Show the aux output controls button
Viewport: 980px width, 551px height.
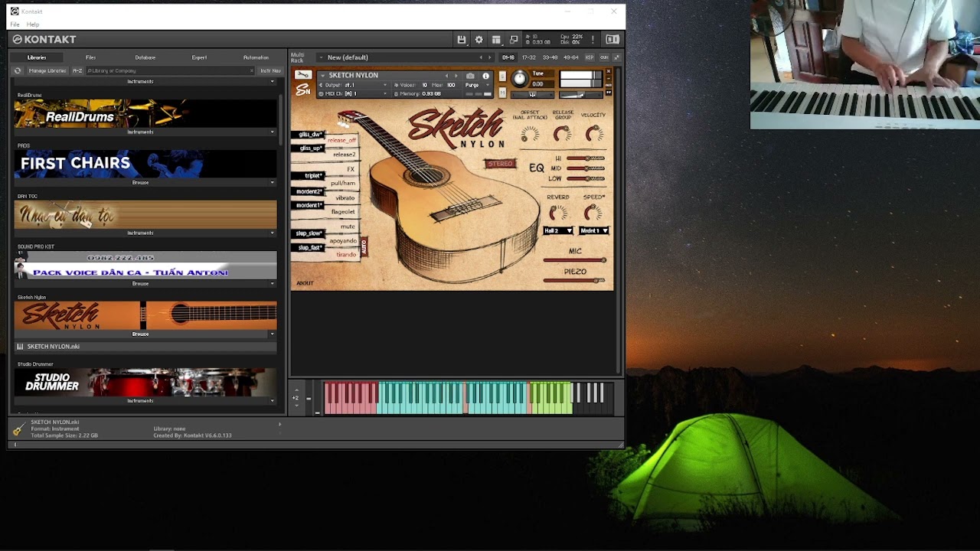tap(604, 57)
